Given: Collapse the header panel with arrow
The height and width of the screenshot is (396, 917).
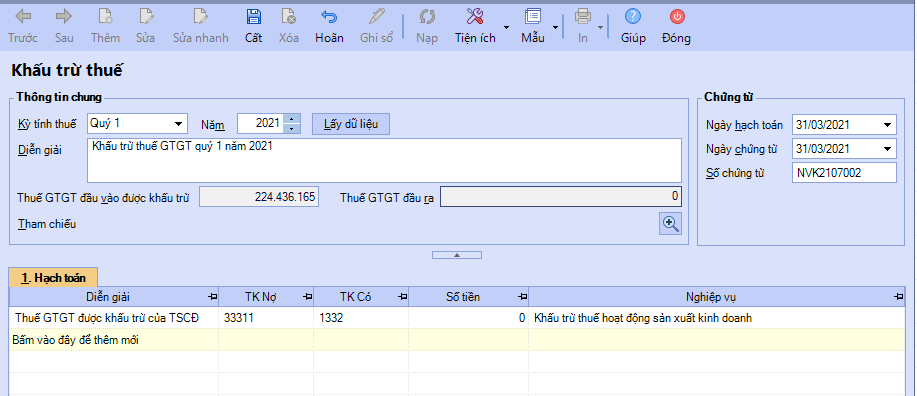Looking at the screenshot, I should (457, 255).
